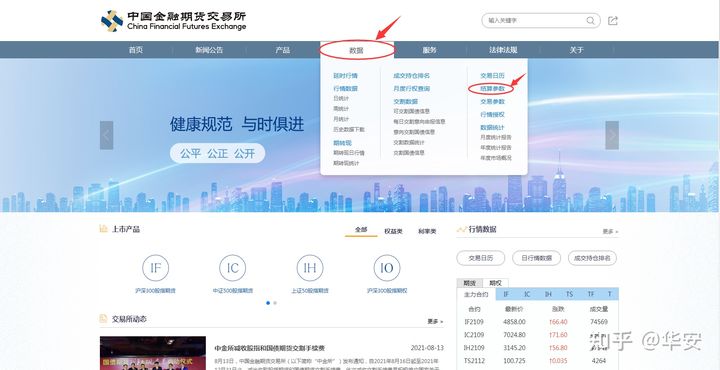Open the 法律法规 navigation menu
720x370 pixels.
click(503, 50)
